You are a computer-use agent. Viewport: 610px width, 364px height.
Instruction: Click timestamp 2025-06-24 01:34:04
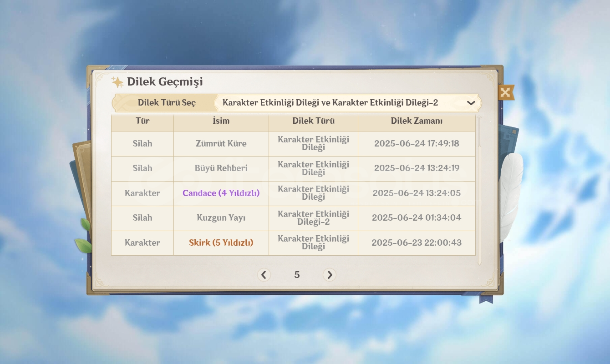[417, 218]
